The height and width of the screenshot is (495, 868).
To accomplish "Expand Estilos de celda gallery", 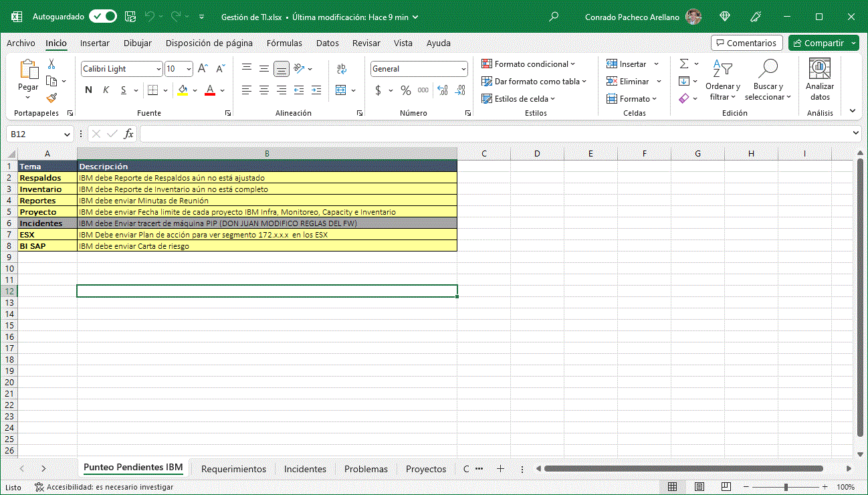I will [519, 99].
